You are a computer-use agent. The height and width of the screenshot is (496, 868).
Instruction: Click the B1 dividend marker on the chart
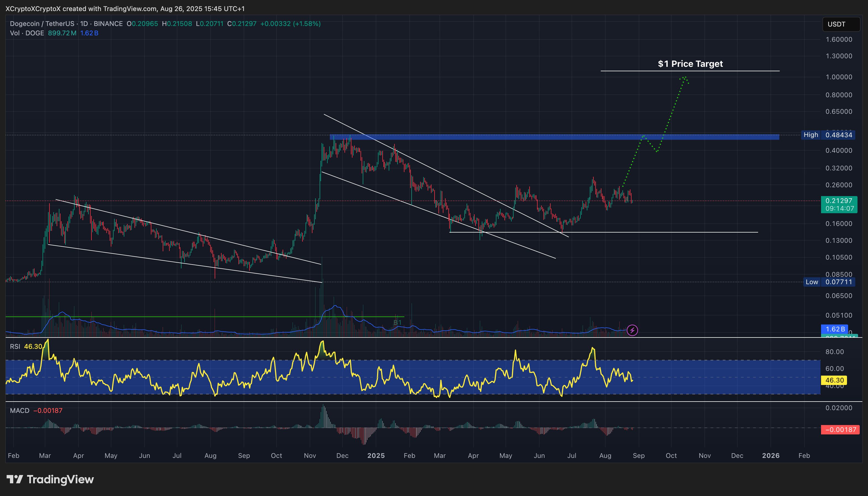397,322
